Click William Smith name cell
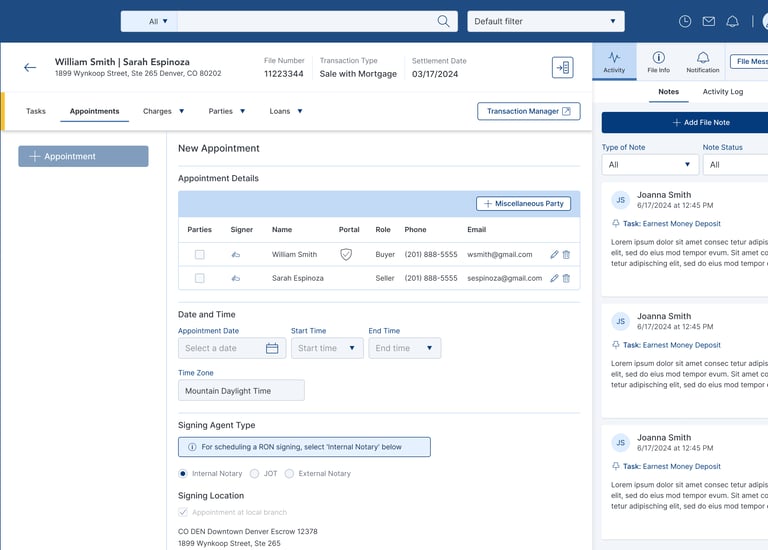Viewport: 768px width, 550px height. coord(294,254)
